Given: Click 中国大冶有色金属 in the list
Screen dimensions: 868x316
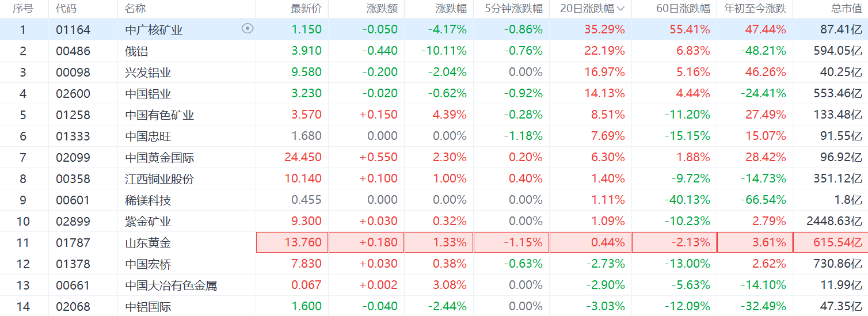Looking at the screenshot, I should (x=171, y=285).
